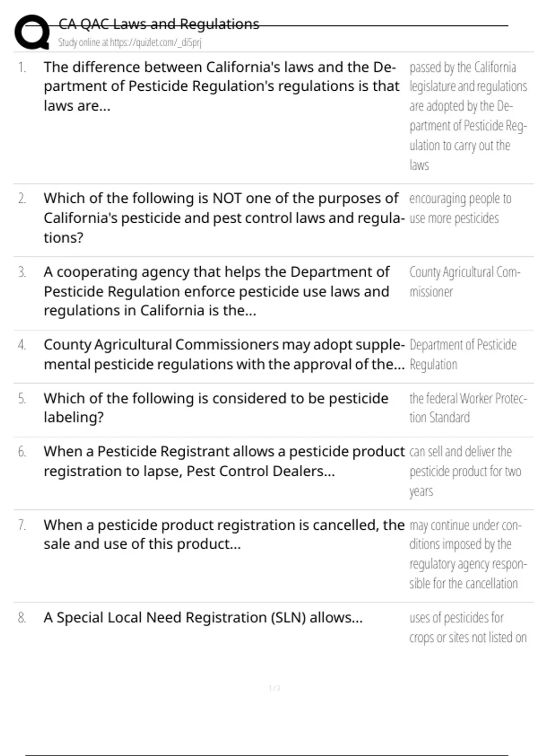Screen dimensions: 534x756
Task: Select question 6 about lapsed product registration
Action: pyautogui.click(x=224, y=461)
